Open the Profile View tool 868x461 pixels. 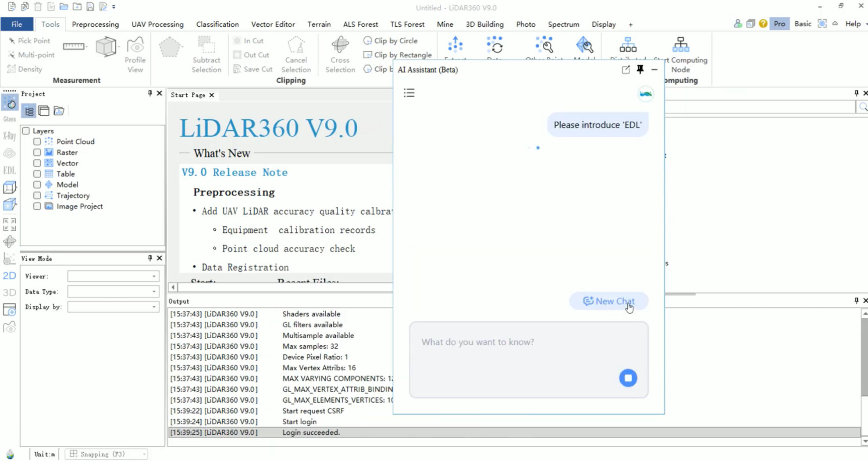pos(135,55)
